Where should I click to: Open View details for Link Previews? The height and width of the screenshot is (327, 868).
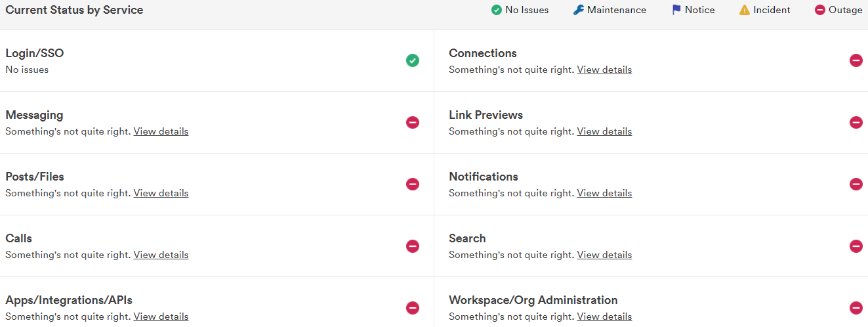pyautogui.click(x=604, y=131)
